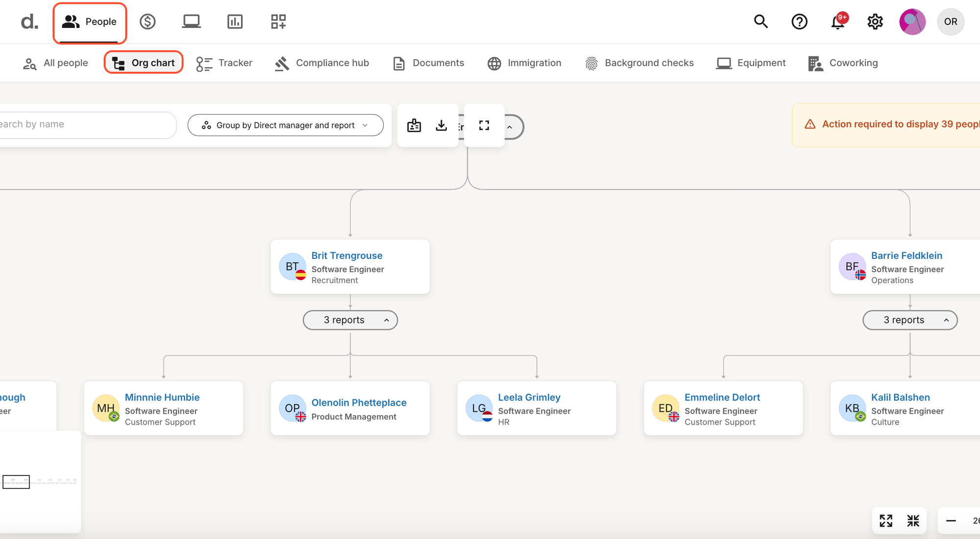Click the zoom out minus button
This screenshot has height=539, width=980.
click(951, 521)
